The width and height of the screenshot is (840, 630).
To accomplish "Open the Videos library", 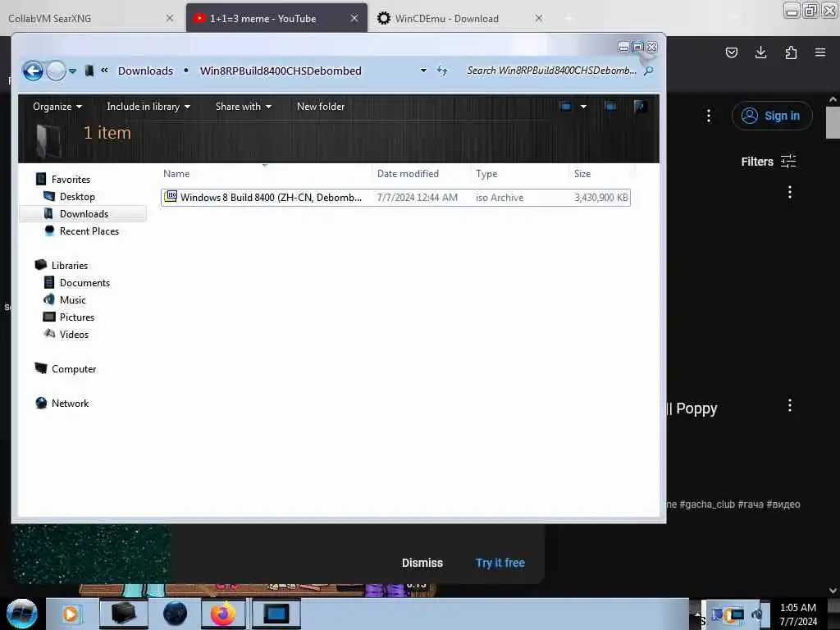I will (x=74, y=335).
